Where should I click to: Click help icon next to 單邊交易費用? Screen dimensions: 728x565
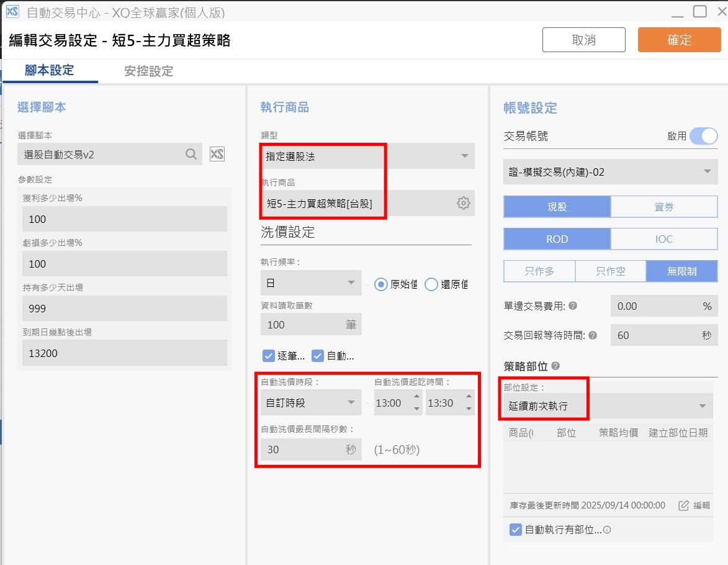pyautogui.click(x=573, y=306)
